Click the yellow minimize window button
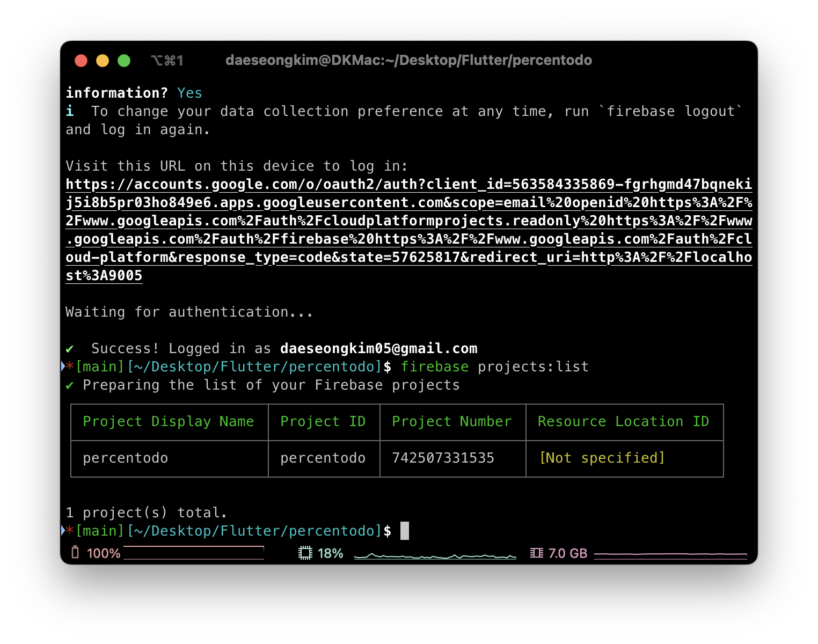Viewport: 818px width, 644px height. [x=103, y=61]
